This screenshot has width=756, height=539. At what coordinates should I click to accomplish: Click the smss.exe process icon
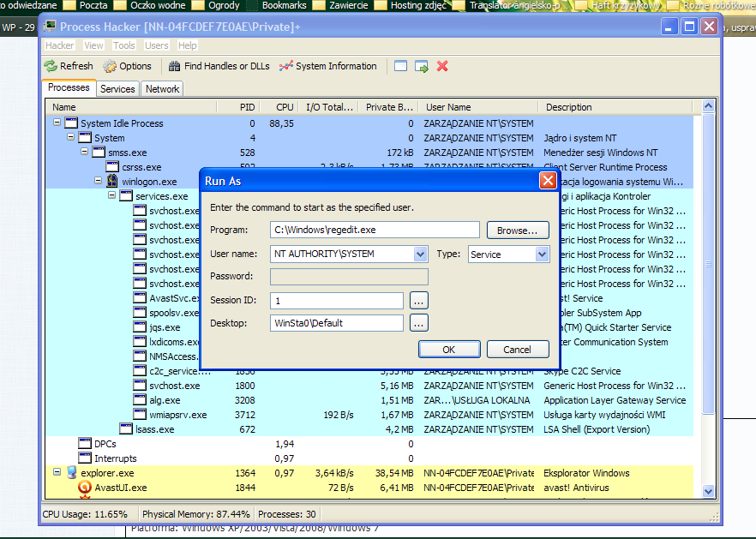pyautogui.click(x=99, y=153)
